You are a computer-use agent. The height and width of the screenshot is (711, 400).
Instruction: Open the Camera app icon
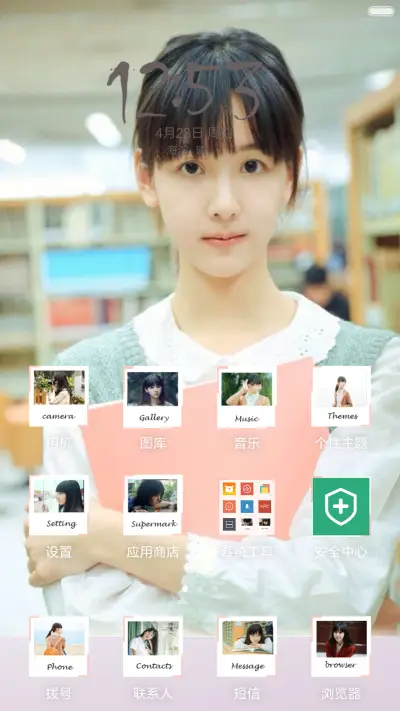59,396
